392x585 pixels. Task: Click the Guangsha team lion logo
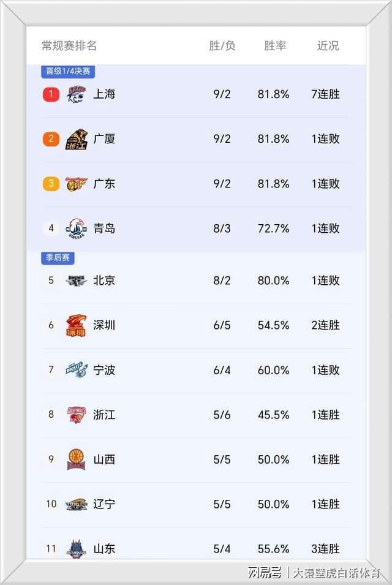click(x=77, y=139)
